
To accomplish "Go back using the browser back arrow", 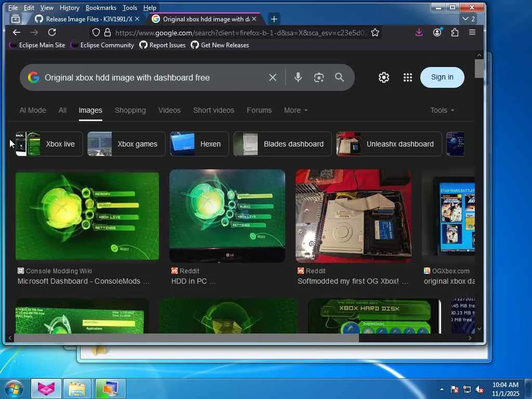I will coord(16,32).
